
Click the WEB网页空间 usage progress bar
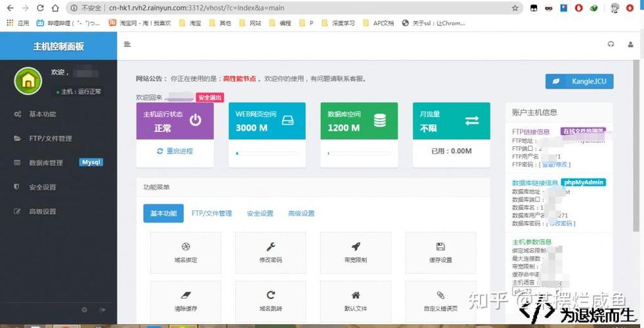267,154
